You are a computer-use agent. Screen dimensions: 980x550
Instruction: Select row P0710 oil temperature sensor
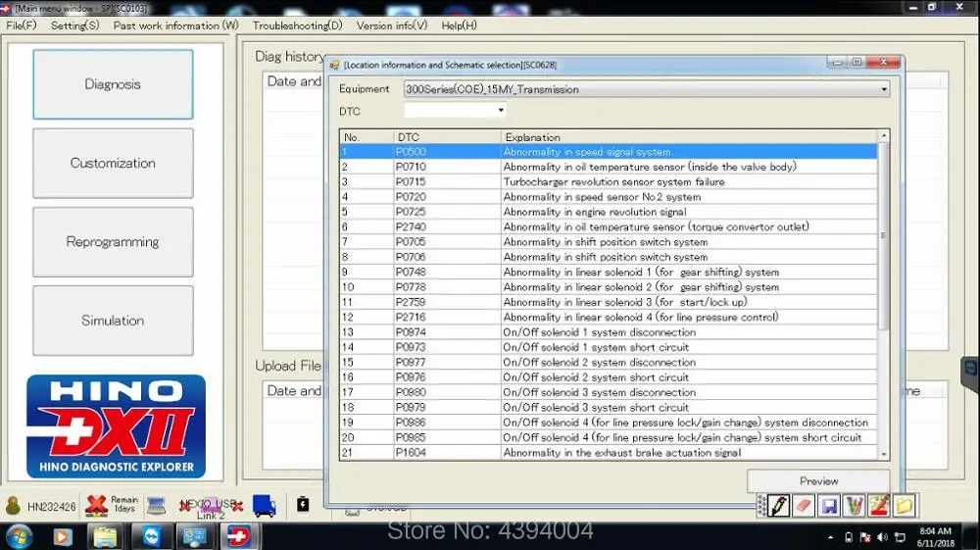pyautogui.click(x=609, y=167)
